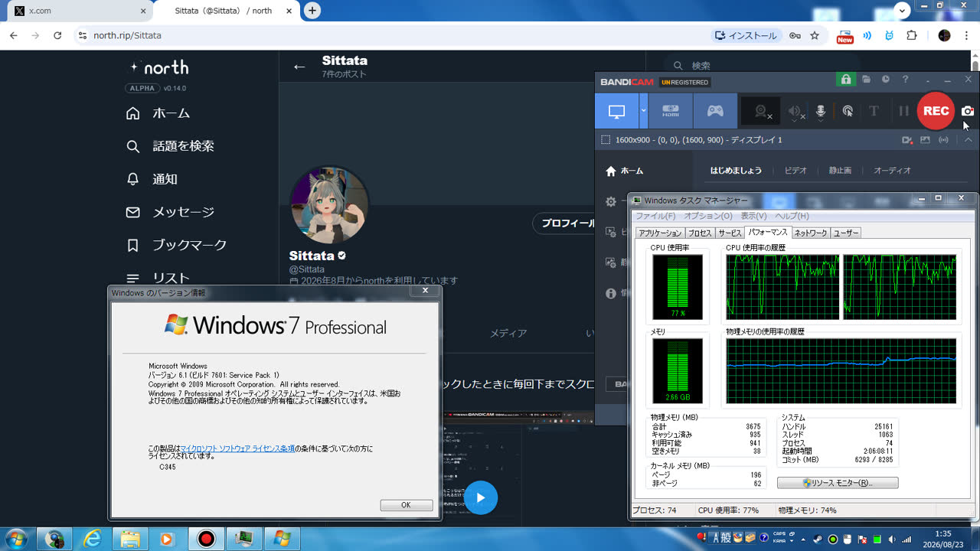The image size is (980, 551).
Task: Open new tab with plus button
Action: point(312,11)
